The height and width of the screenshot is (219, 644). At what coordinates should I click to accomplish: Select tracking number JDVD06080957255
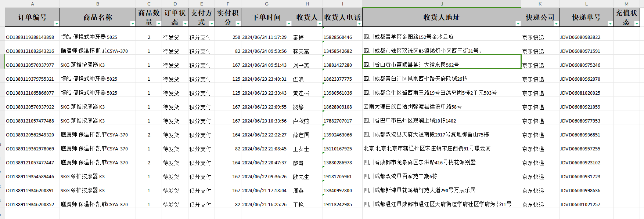(580, 149)
